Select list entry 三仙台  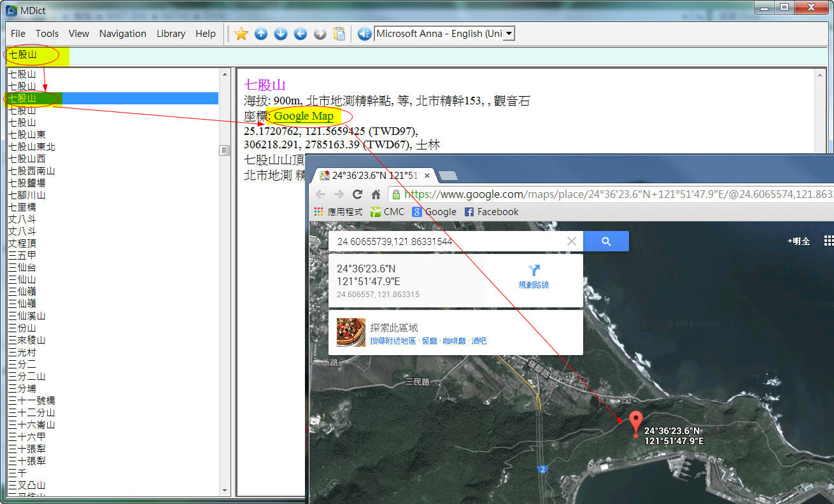coord(22,268)
